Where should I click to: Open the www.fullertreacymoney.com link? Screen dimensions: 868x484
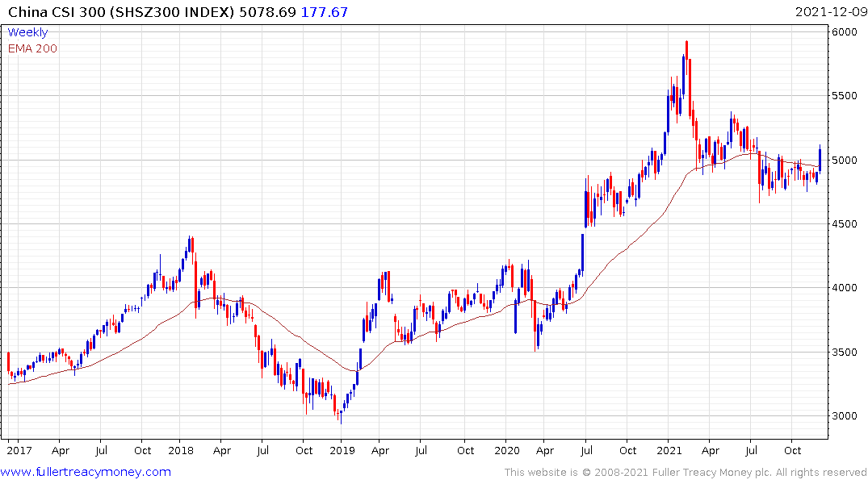point(86,472)
